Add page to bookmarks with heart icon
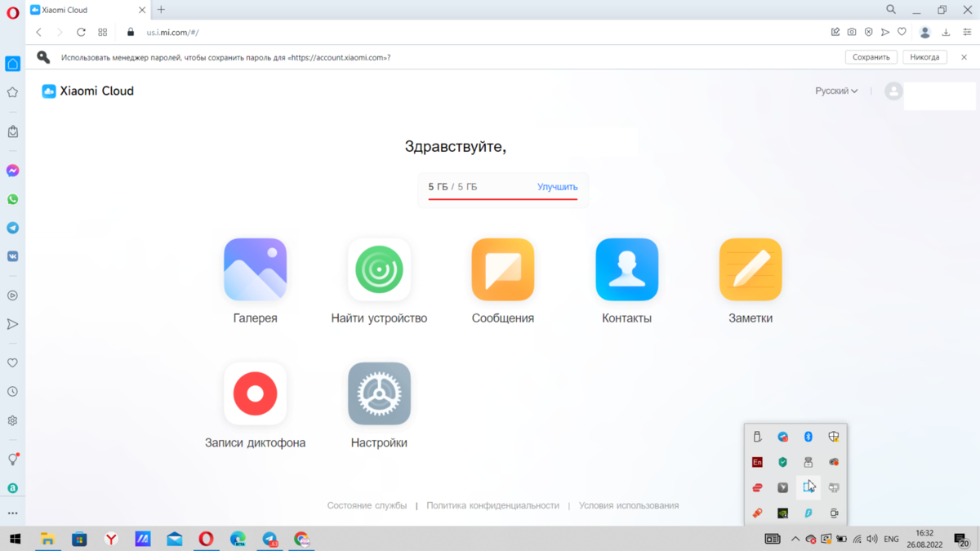This screenshot has height=551, width=980. coord(902,33)
